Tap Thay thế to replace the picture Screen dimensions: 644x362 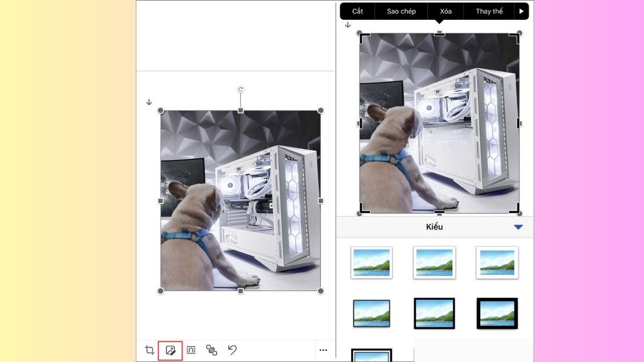[x=489, y=11]
